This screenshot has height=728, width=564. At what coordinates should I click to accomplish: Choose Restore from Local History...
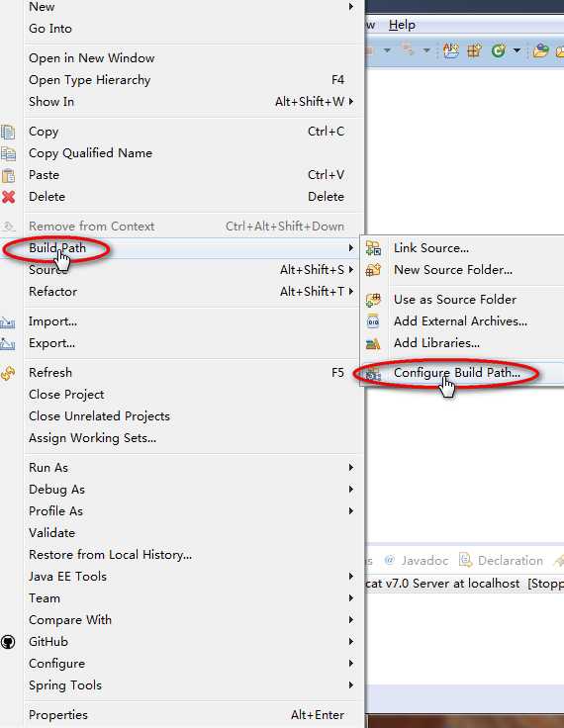click(193, 555)
